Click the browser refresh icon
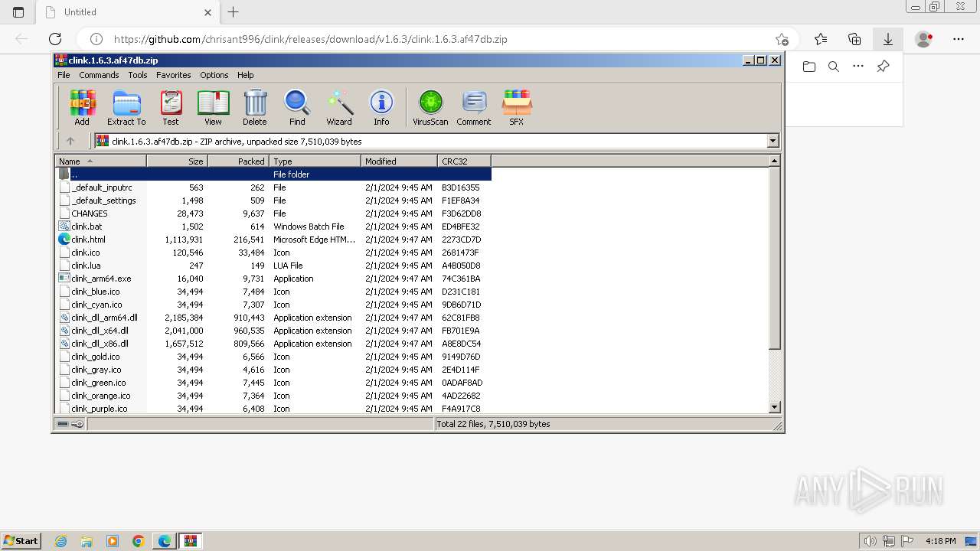The height and width of the screenshot is (551, 980). point(55,39)
